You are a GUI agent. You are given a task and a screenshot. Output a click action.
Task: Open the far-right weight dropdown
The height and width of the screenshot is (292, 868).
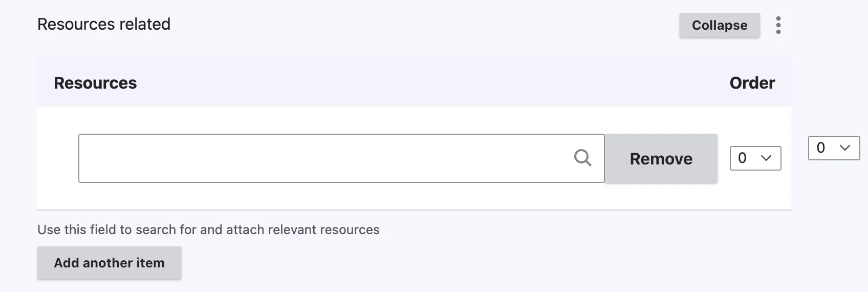pyautogui.click(x=833, y=148)
